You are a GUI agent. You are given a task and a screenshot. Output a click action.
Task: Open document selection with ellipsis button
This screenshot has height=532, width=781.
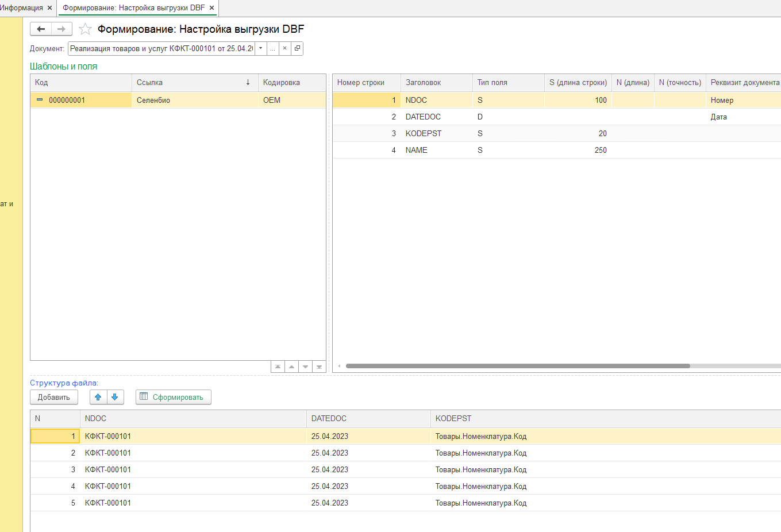coord(272,48)
